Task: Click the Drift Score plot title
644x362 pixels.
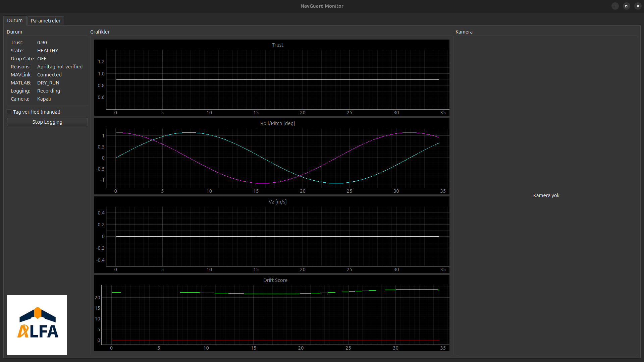Action: coord(275,280)
